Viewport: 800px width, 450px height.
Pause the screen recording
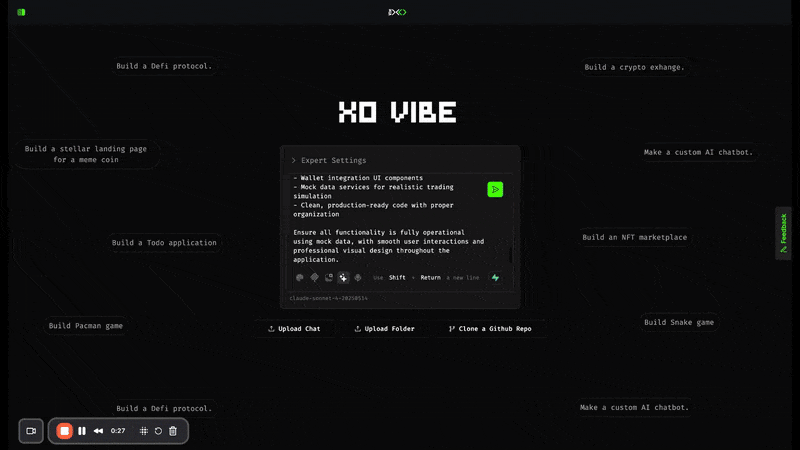(82, 431)
